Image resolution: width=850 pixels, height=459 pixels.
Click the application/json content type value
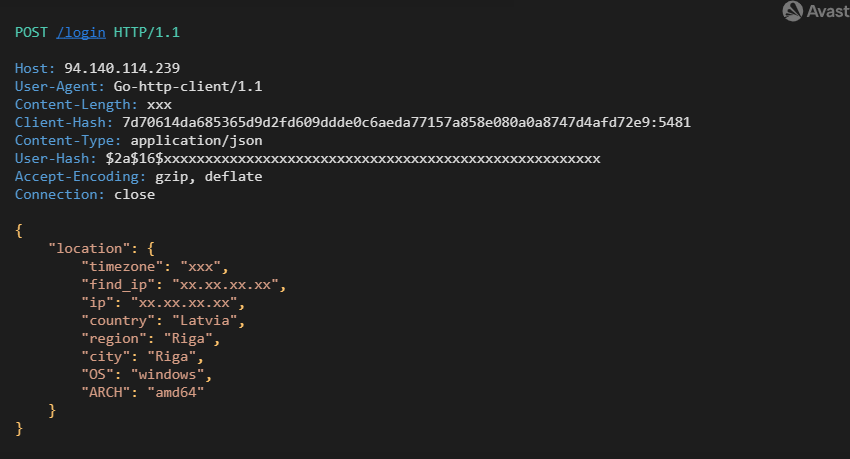coord(196,141)
